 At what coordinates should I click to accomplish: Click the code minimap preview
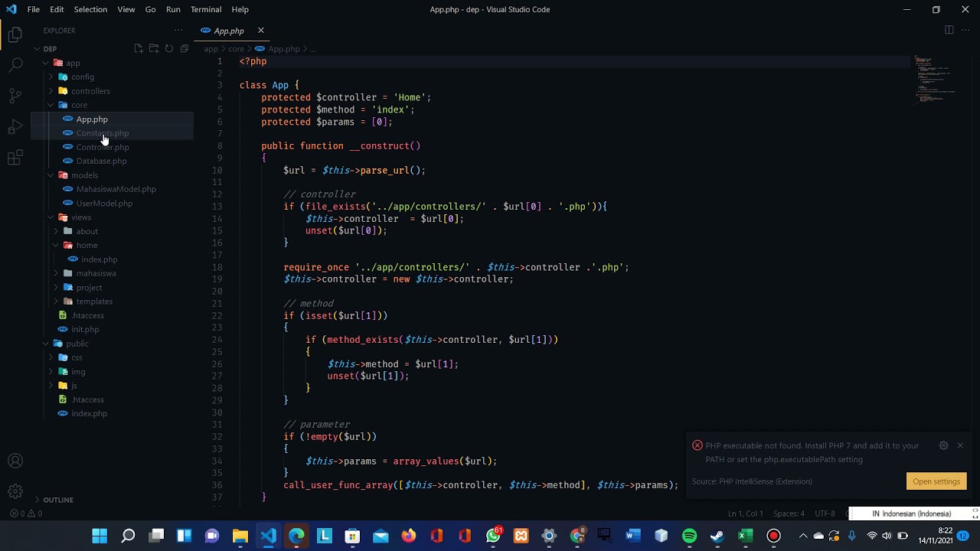click(x=934, y=79)
